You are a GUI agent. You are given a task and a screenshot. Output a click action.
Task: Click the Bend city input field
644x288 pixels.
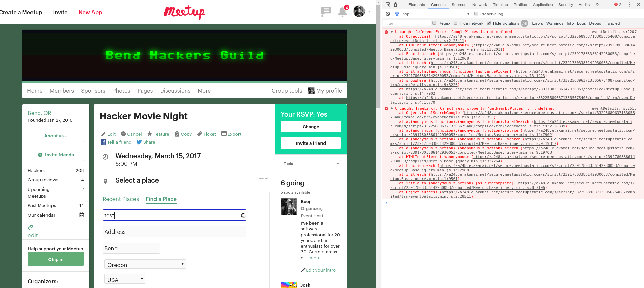[131, 248]
